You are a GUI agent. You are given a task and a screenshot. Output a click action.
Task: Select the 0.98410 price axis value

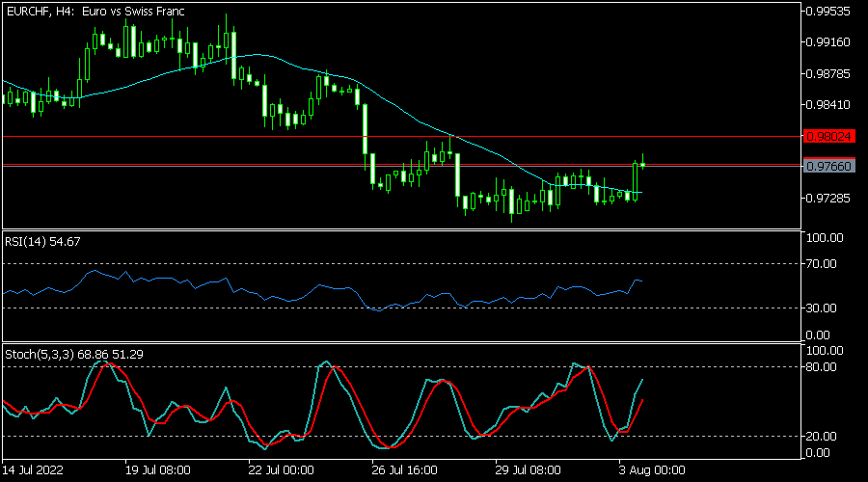point(828,104)
